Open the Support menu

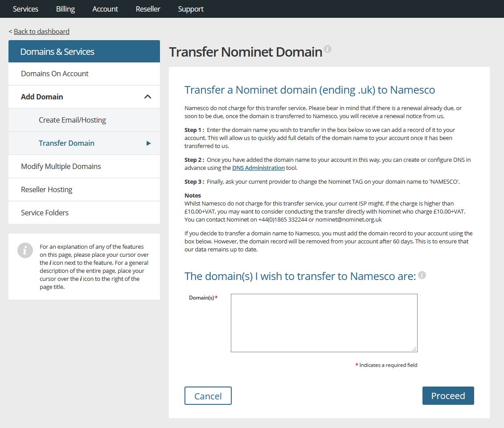pyautogui.click(x=191, y=9)
